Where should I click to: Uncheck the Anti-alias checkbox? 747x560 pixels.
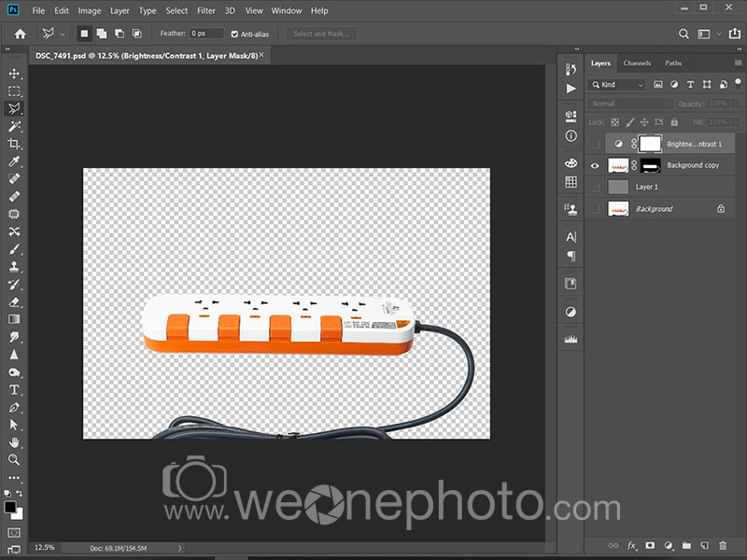coord(234,34)
